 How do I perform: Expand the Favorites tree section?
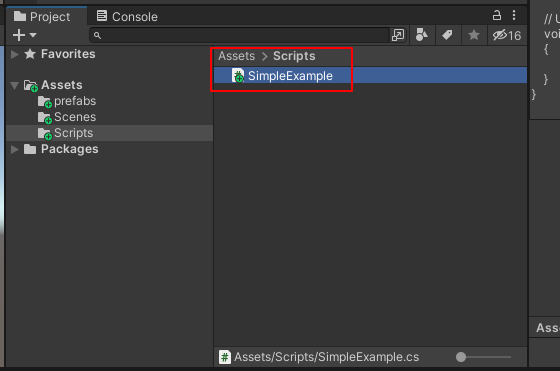[x=15, y=54]
